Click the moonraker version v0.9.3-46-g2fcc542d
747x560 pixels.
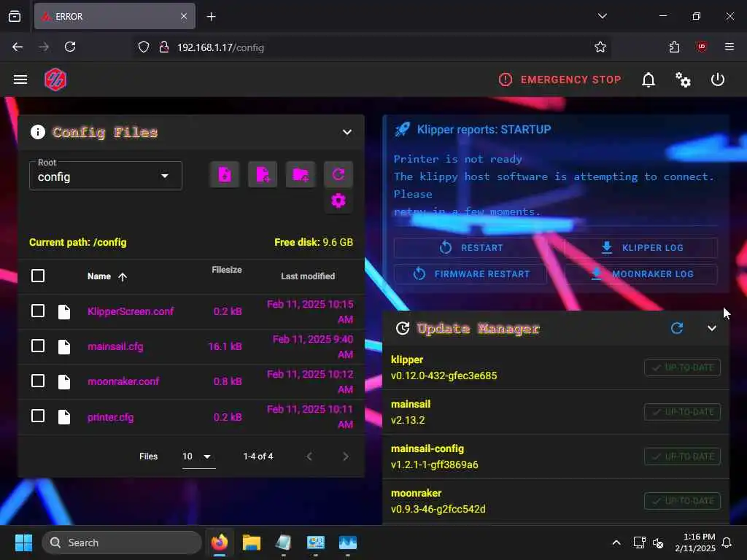[x=438, y=509]
